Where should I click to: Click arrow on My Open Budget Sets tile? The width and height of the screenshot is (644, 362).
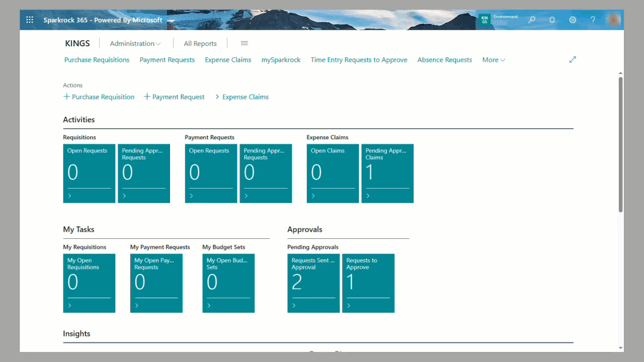[x=209, y=305]
